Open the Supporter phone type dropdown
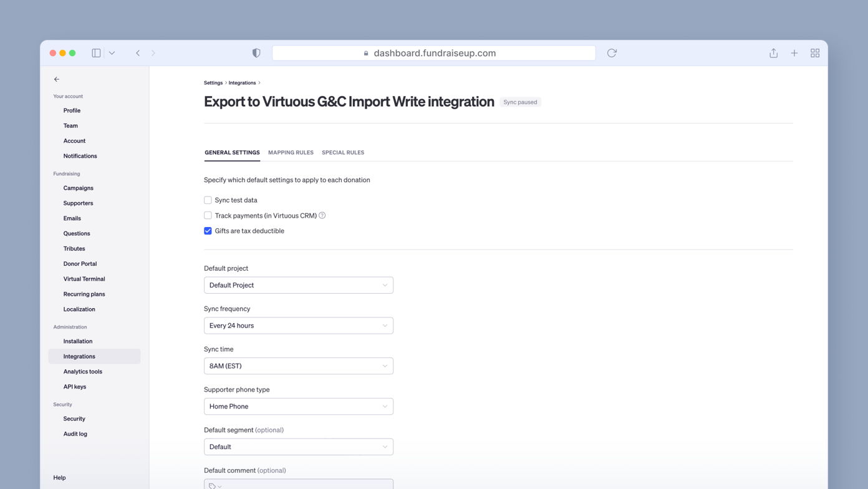This screenshot has width=868, height=489. pyautogui.click(x=298, y=407)
